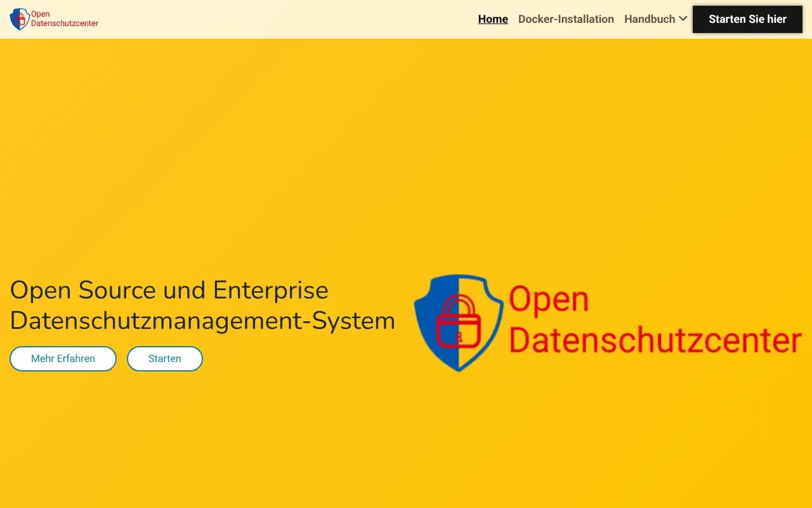Viewport: 812px width, 508px height.
Task: Select Docker-Installation in the navigation bar
Action: pos(566,19)
